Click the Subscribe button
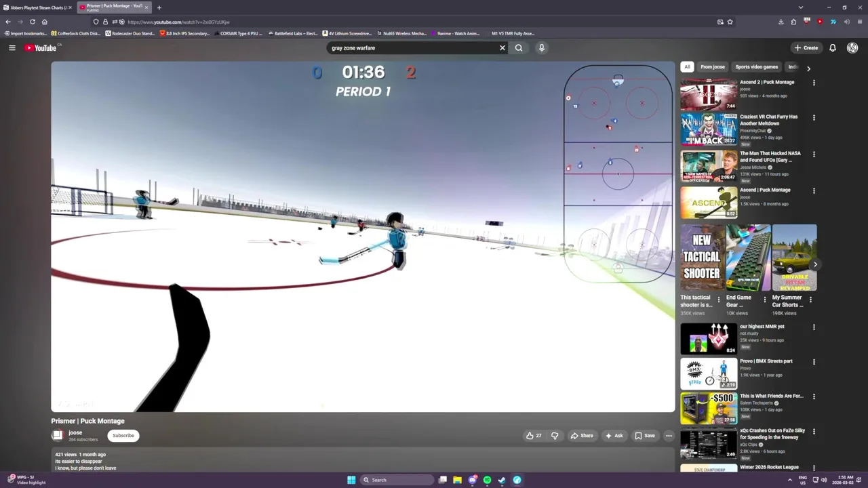The width and height of the screenshot is (868, 488). (x=123, y=436)
